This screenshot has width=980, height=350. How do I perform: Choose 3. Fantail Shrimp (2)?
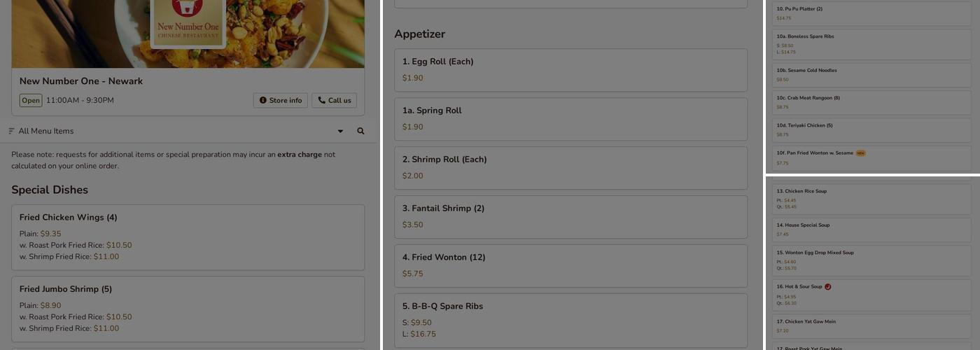tap(570, 217)
